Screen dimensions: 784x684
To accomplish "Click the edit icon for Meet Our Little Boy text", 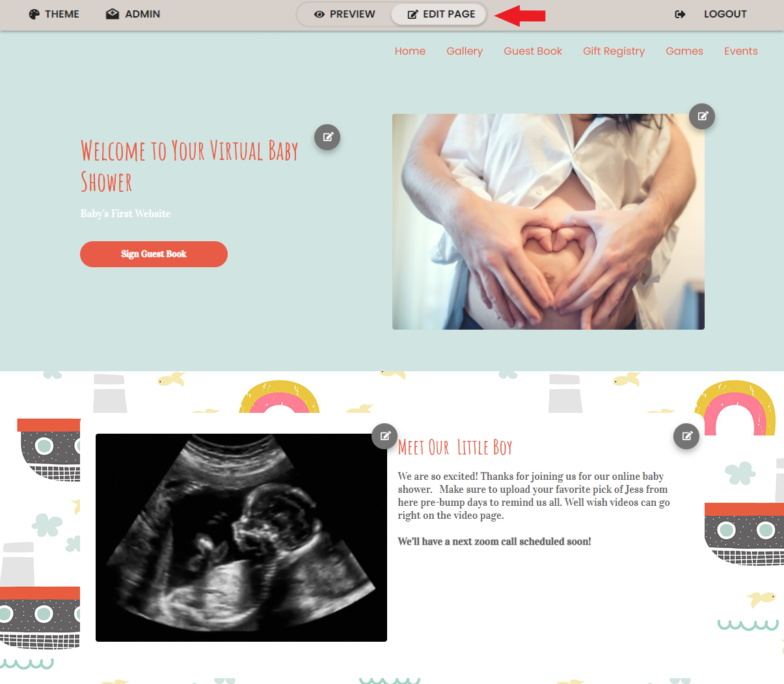I will click(x=686, y=436).
